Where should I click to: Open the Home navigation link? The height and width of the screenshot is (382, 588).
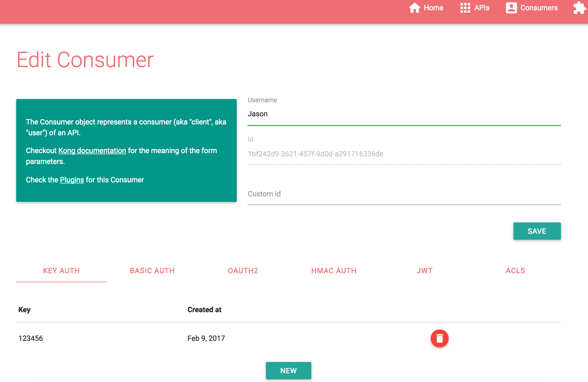tap(433, 8)
